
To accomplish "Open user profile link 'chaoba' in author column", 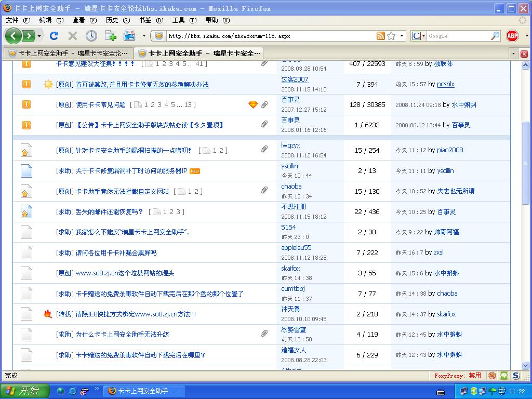I will point(291,187).
